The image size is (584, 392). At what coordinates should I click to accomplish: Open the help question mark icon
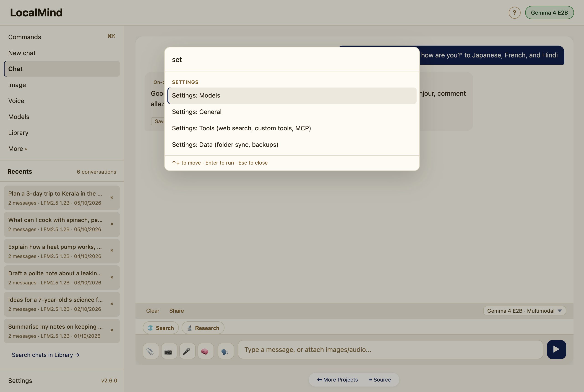point(514,13)
